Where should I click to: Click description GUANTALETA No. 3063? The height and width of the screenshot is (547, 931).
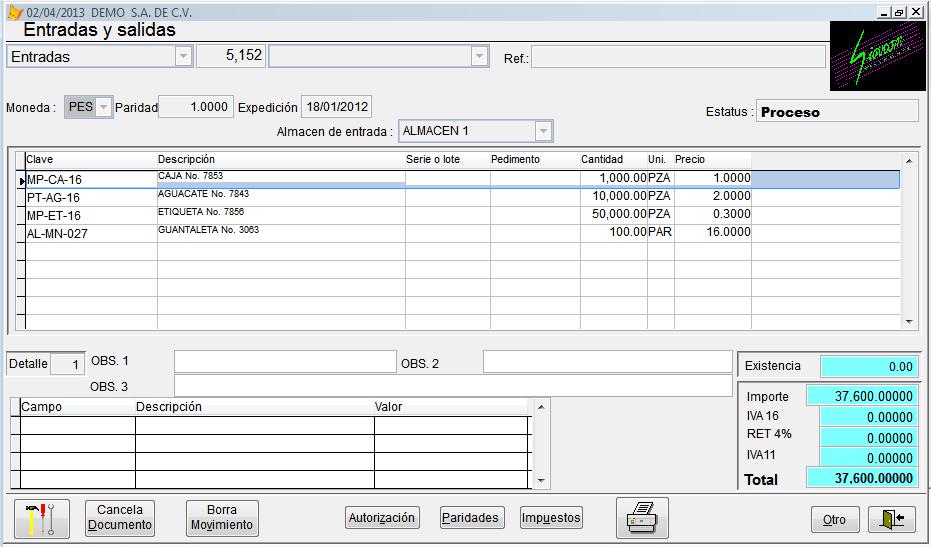click(208, 229)
